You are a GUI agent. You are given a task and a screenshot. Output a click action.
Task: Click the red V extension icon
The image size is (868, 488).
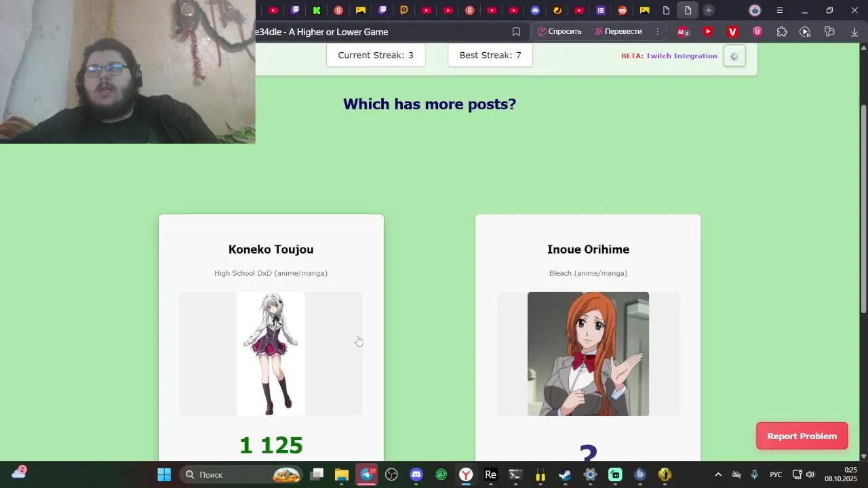pyautogui.click(x=732, y=32)
